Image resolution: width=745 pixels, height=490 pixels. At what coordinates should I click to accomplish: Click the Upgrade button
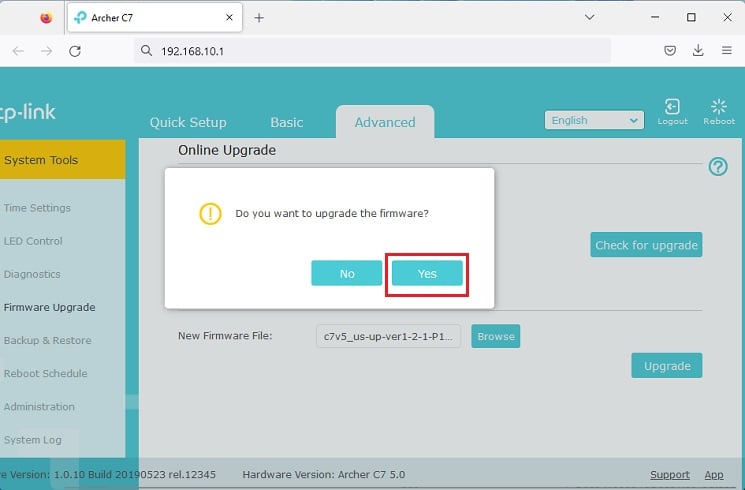click(667, 365)
